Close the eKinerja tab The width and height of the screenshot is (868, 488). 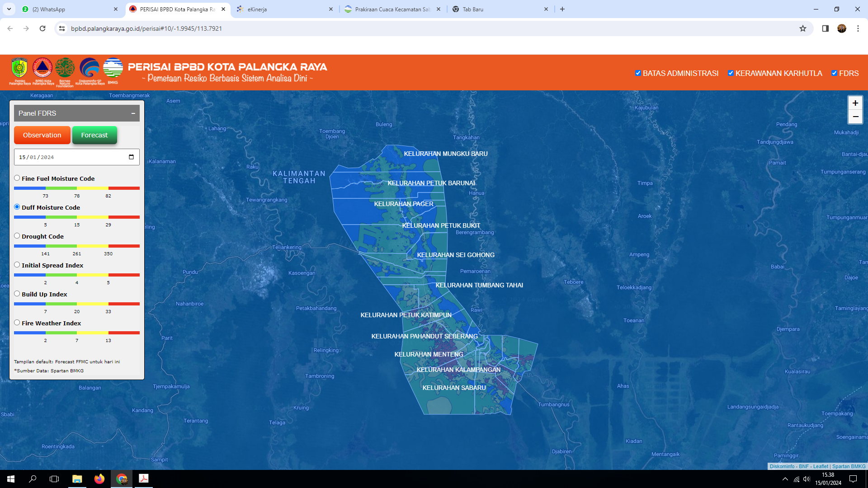(x=331, y=9)
